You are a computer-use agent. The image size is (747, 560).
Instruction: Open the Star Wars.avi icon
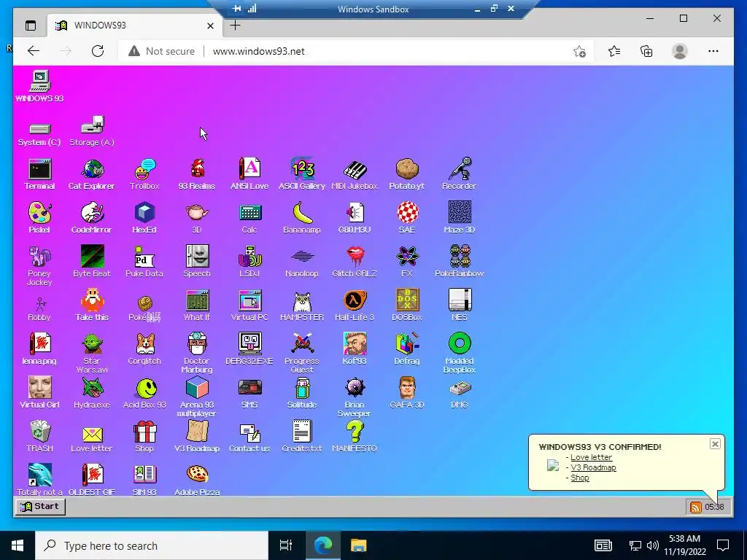[92, 354]
